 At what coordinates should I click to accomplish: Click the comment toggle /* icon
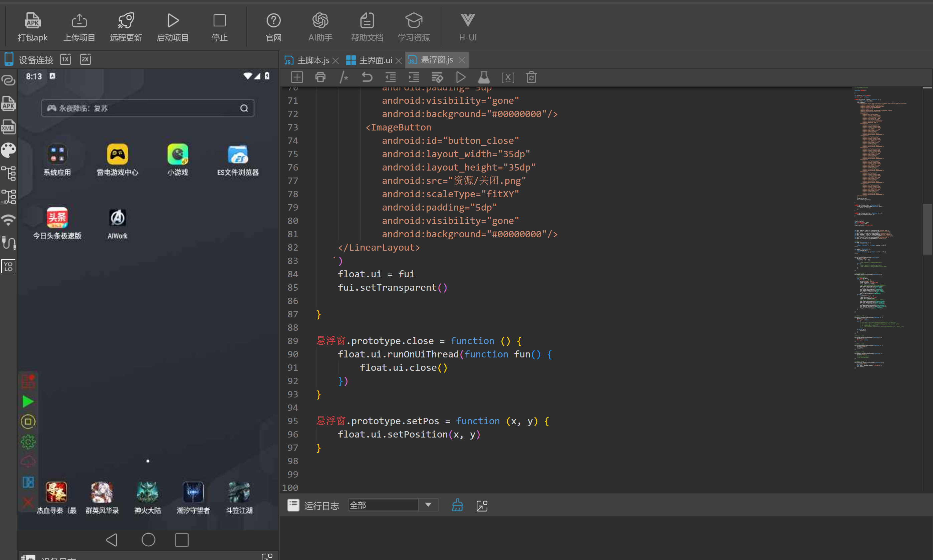point(343,77)
